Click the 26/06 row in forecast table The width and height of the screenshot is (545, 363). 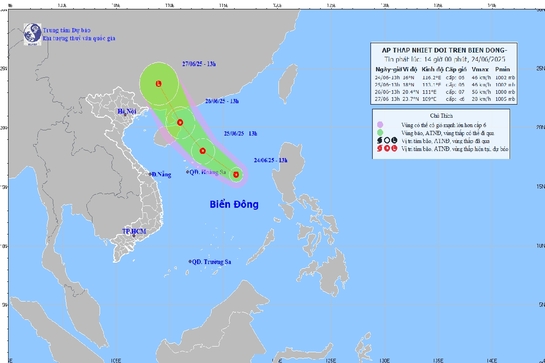pos(445,92)
